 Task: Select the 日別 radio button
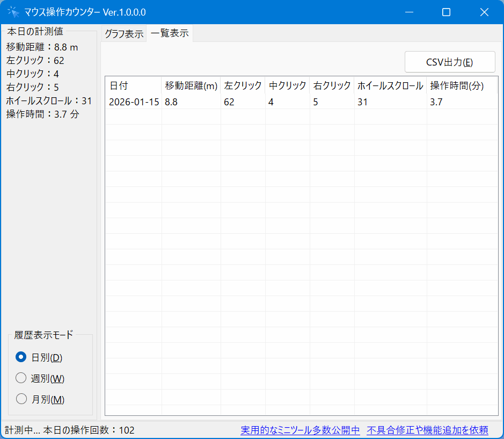point(21,357)
